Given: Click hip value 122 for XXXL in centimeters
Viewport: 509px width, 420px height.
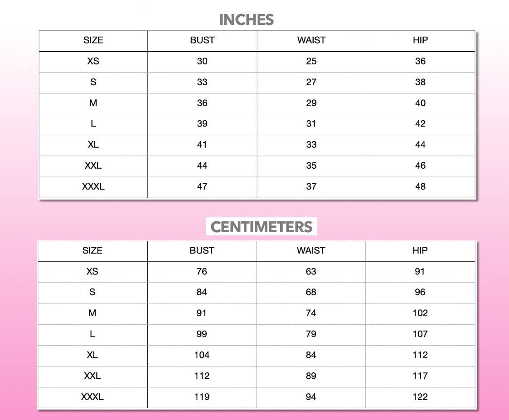Looking at the screenshot, I should point(420,397).
